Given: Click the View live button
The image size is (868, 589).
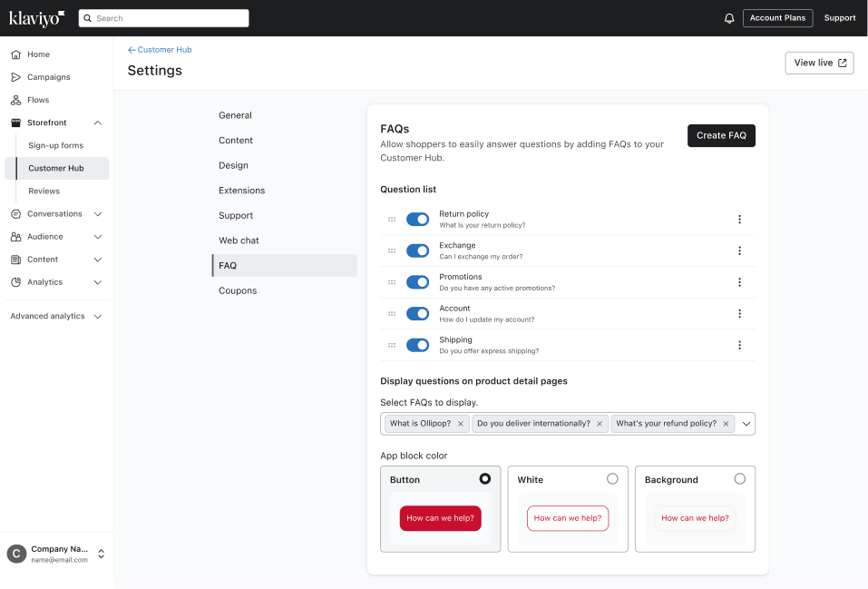Looking at the screenshot, I should 819,63.
